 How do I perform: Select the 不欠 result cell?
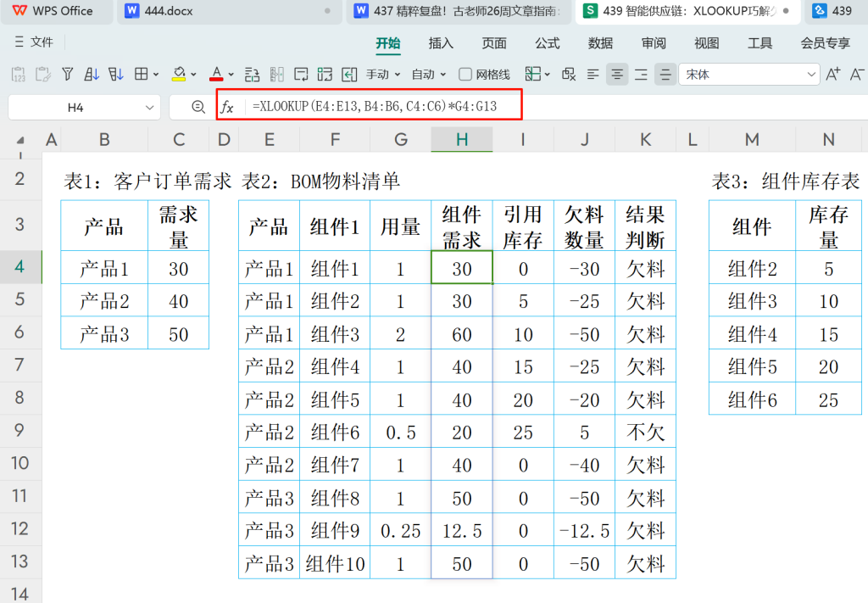pyautogui.click(x=645, y=433)
